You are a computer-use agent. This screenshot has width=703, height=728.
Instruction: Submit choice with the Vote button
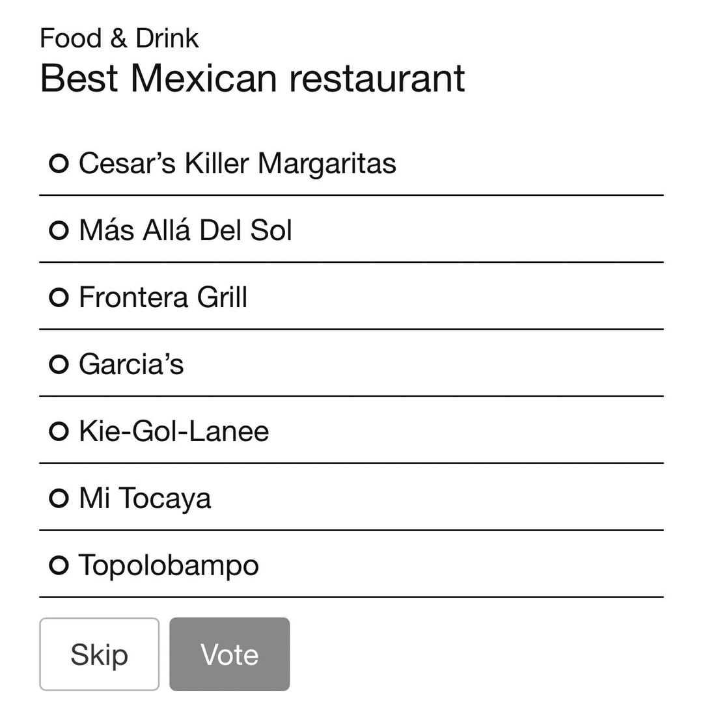pyautogui.click(x=229, y=654)
